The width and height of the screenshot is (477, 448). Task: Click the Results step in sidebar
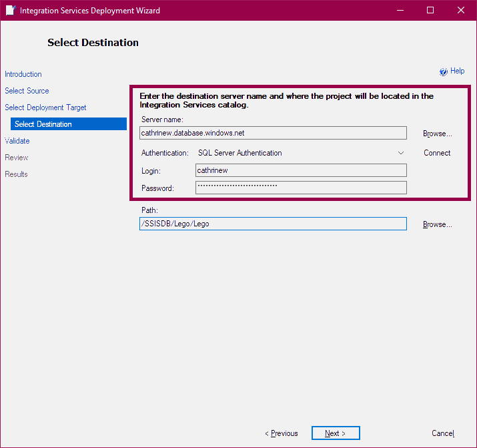click(x=17, y=174)
